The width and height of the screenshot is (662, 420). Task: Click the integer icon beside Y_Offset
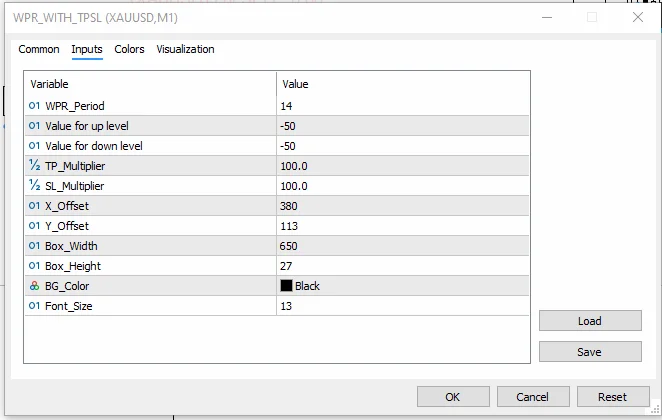[35, 226]
